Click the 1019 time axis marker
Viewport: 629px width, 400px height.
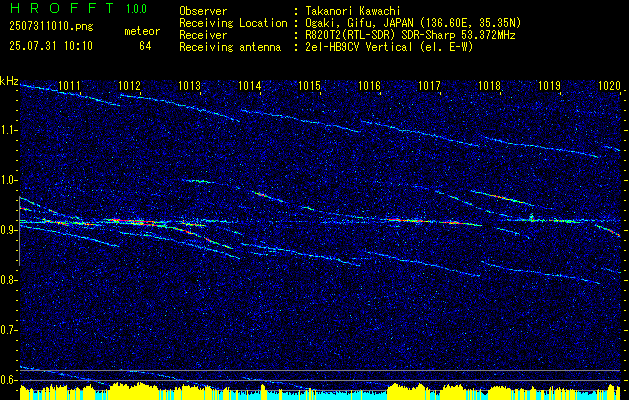(549, 85)
